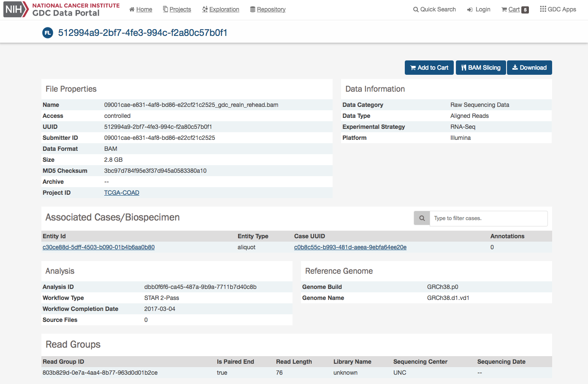Open Quick Search

coord(434,9)
